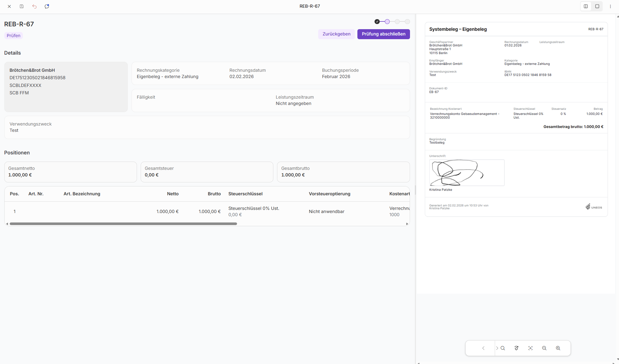The height and width of the screenshot is (364, 619).
Task: Click the second workflow step indicator
Action: pyautogui.click(x=387, y=22)
